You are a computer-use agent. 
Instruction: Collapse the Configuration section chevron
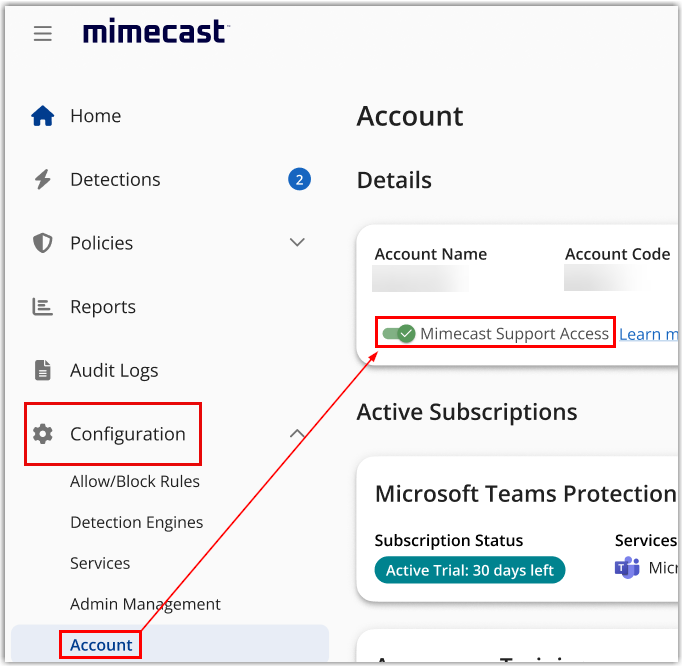[297, 434]
